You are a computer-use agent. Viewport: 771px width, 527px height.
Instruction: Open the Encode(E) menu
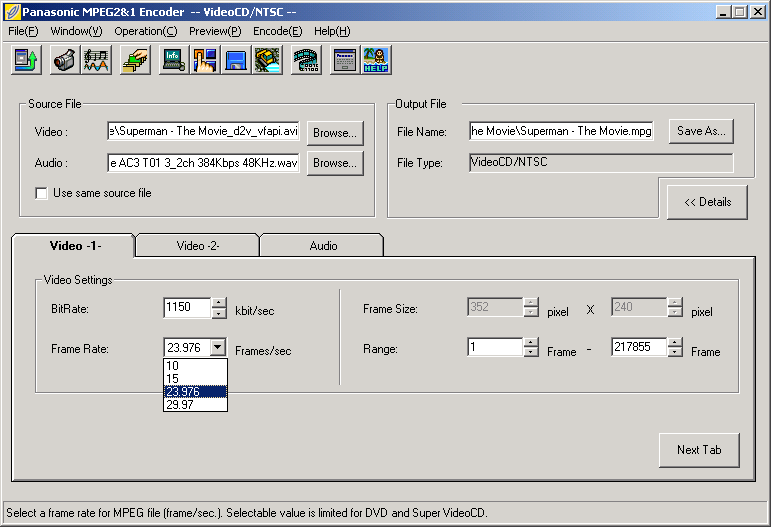[x=277, y=31]
